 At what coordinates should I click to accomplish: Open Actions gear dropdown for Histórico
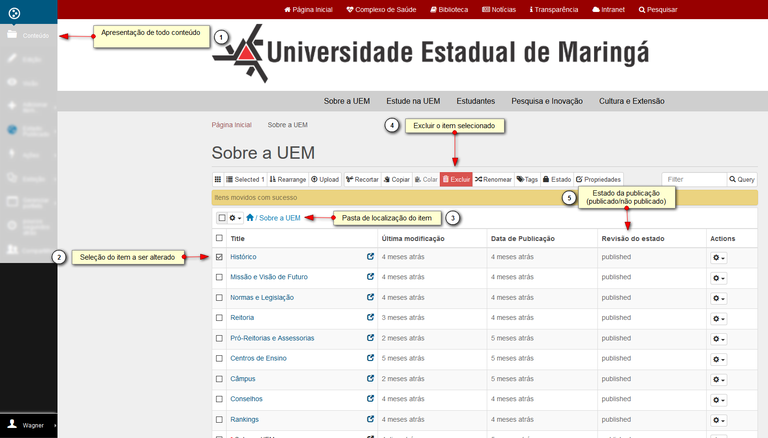pyautogui.click(x=718, y=257)
